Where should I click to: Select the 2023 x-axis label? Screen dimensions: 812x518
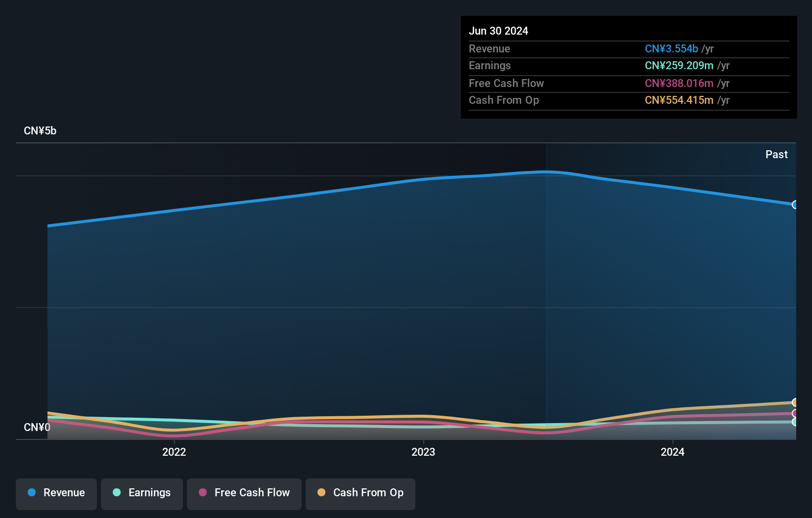coord(423,452)
